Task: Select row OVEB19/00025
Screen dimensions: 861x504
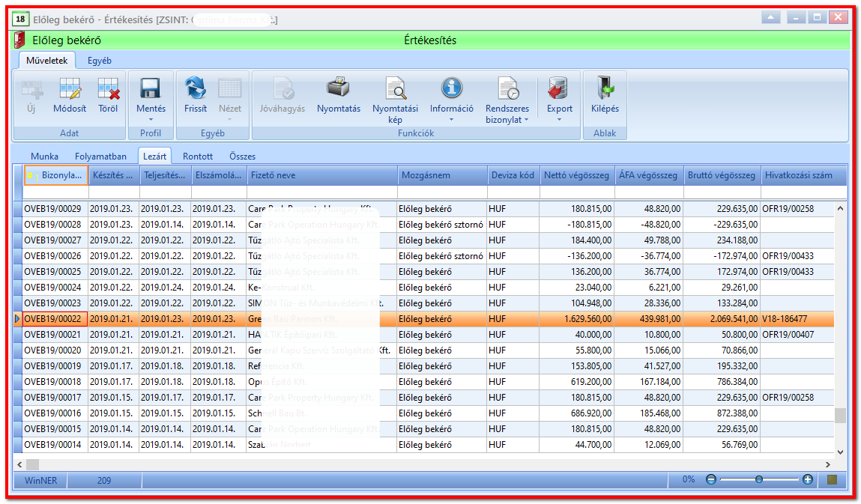Action: (429, 272)
